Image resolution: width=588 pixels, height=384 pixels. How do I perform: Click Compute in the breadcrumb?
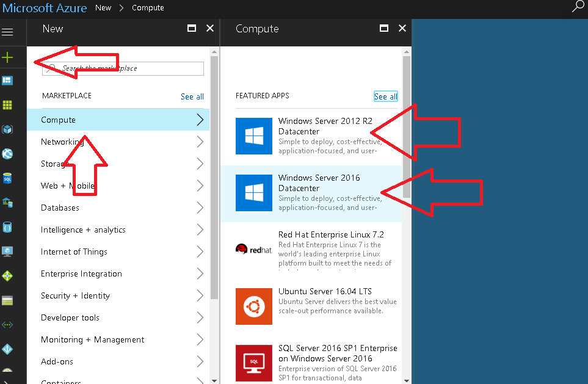click(148, 8)
